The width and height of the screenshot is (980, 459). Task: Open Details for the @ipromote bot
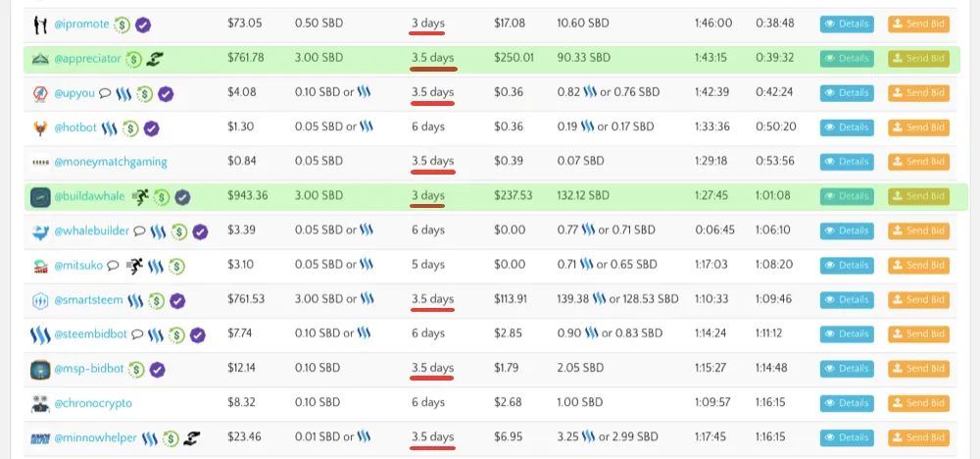click(x=847, y=25)
